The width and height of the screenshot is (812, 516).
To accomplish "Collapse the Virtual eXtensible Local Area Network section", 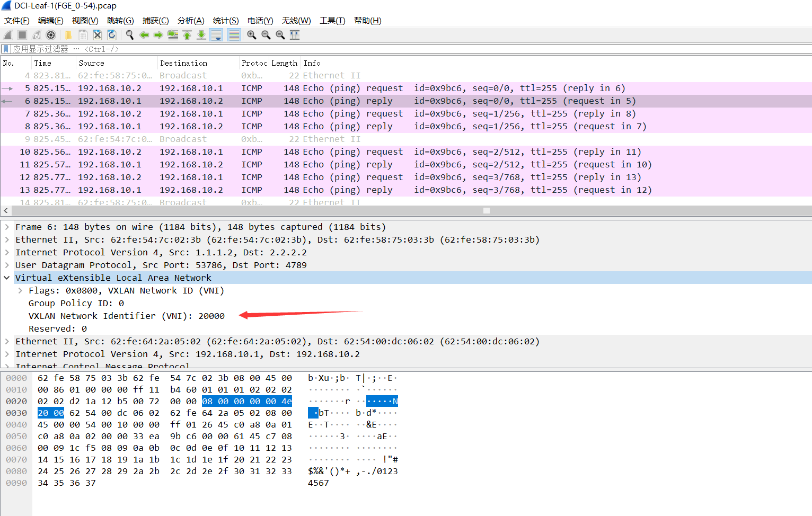I will 7,278.
